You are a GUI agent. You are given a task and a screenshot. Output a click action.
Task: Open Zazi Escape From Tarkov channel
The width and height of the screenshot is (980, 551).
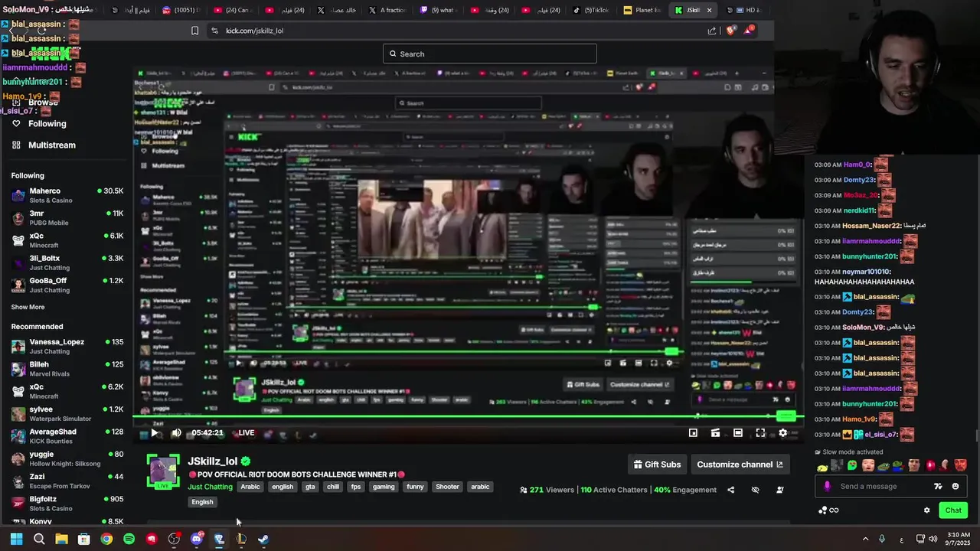(x=67, y=481)
